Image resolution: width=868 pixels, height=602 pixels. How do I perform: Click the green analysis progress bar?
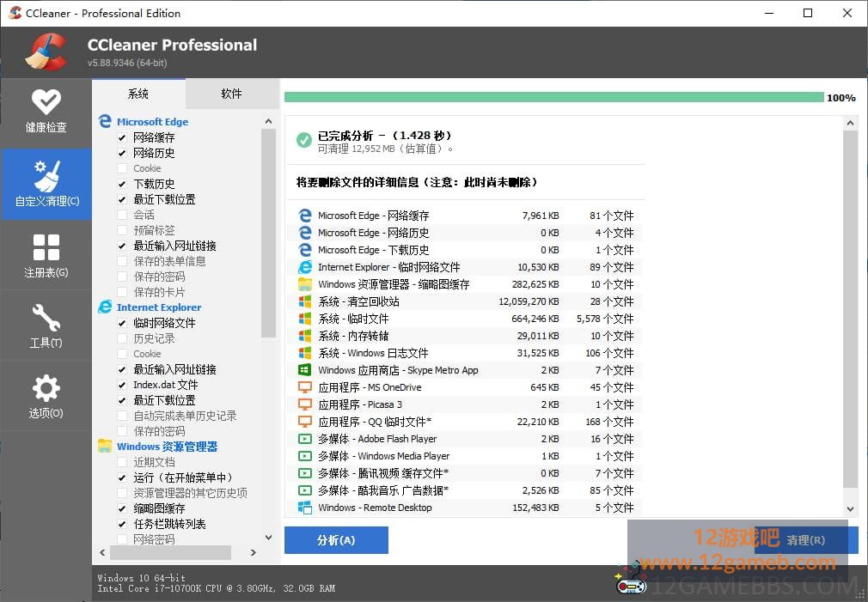553,97
